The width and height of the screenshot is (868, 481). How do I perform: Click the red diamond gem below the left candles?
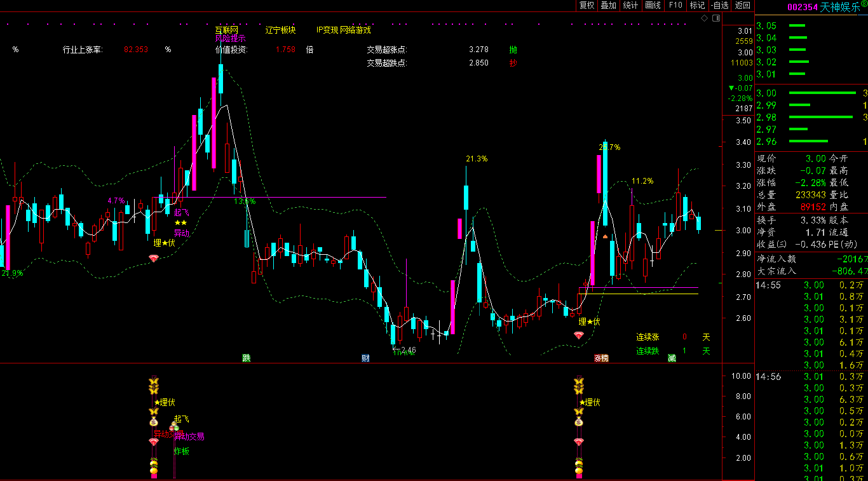pos(153,258)
